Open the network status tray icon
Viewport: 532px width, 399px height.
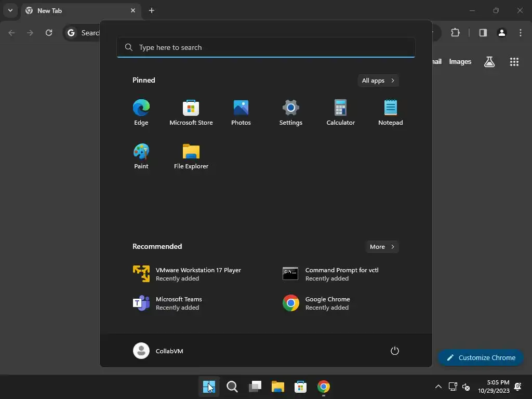click(453, 387)
